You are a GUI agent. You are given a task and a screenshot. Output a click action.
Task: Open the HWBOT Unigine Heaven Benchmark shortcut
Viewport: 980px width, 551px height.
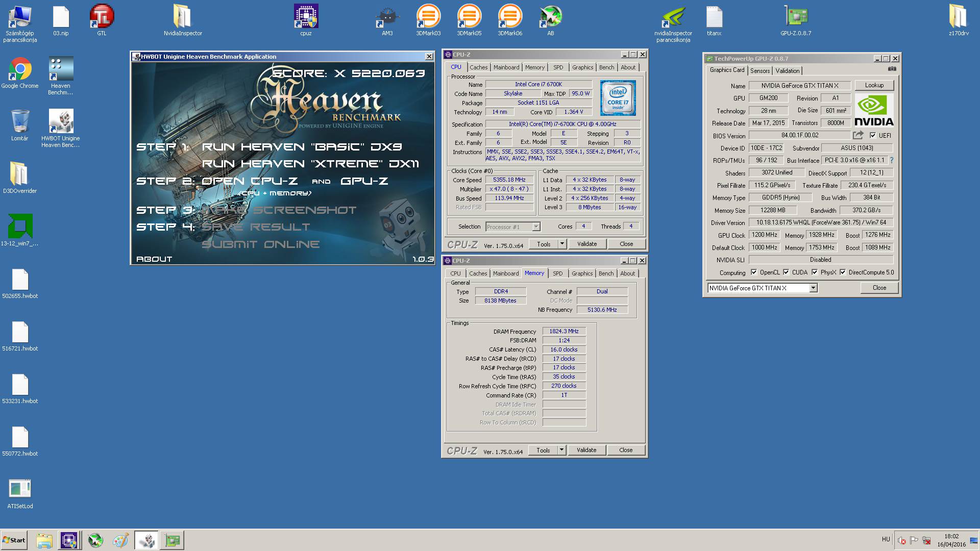pyautogui.click(x=61, y=129)
